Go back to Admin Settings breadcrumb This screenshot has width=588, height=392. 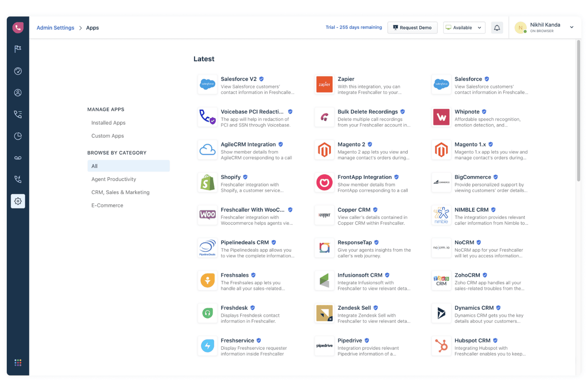point(55,28)
